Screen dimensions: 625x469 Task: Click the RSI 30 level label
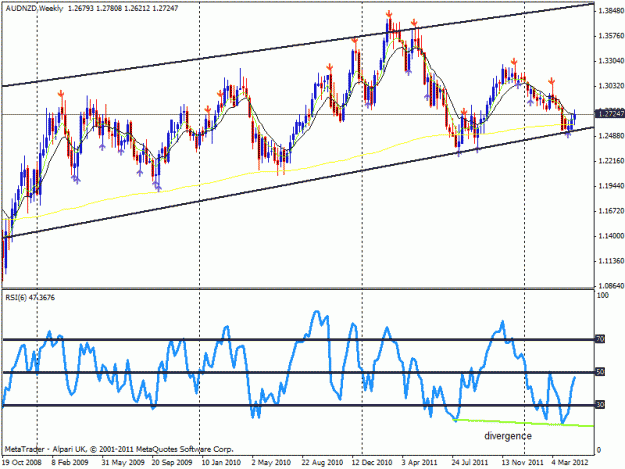(x=600, y=404)
